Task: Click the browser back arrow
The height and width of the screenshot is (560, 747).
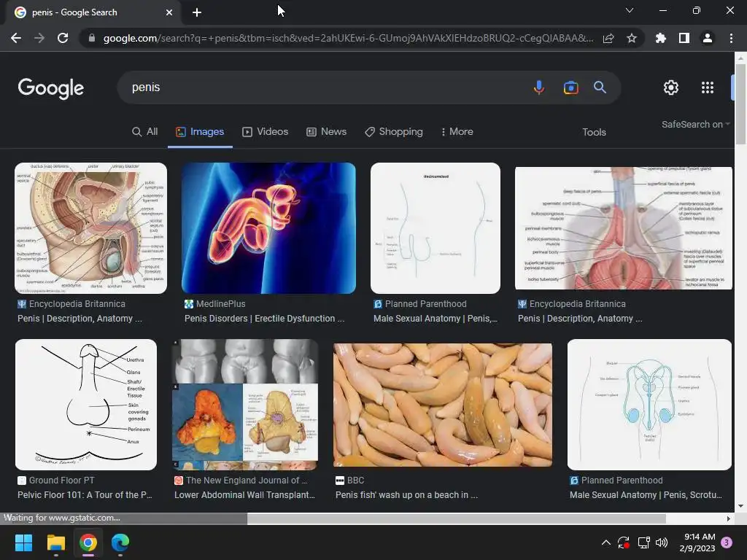Action: point(16,38)
